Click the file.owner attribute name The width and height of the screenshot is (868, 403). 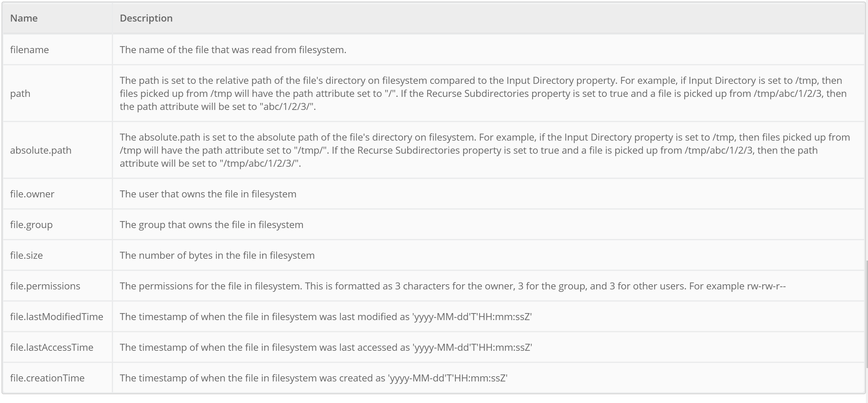click(32, 194)
